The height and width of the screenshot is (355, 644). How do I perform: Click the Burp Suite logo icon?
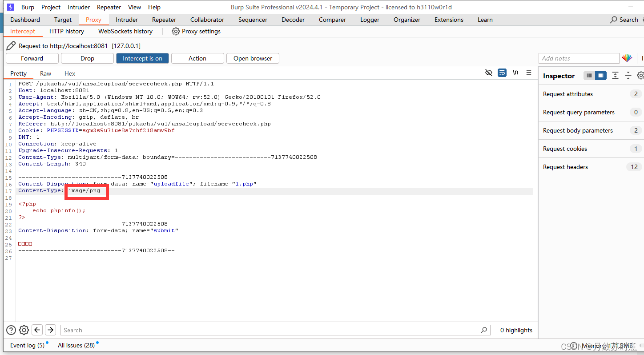click(x=11, y=7)
